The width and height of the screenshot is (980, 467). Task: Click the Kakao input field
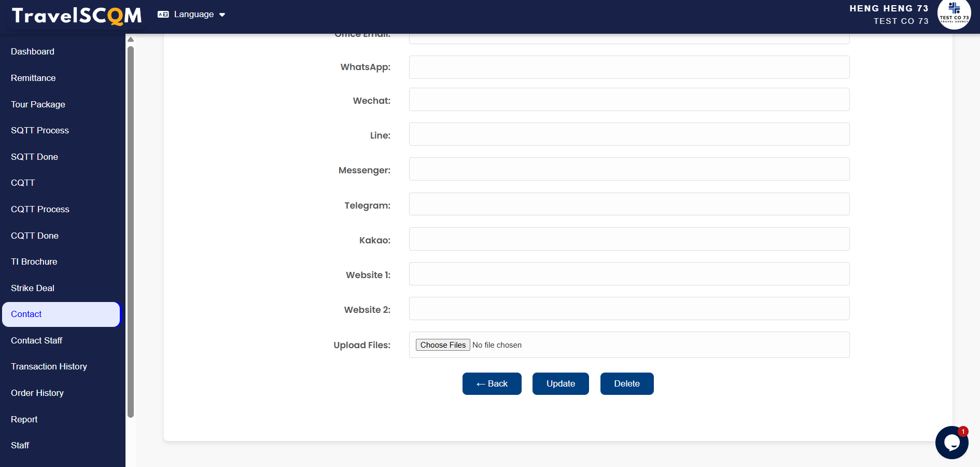pos(629,239)
